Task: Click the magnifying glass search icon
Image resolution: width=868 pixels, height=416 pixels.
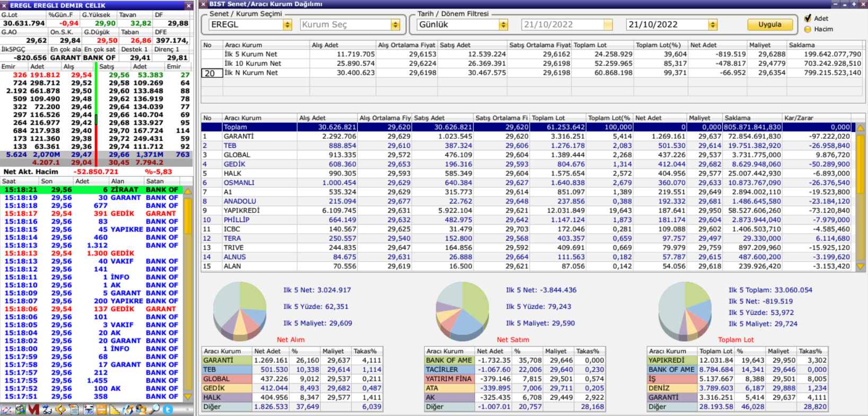Action: (x=155, y=410)
